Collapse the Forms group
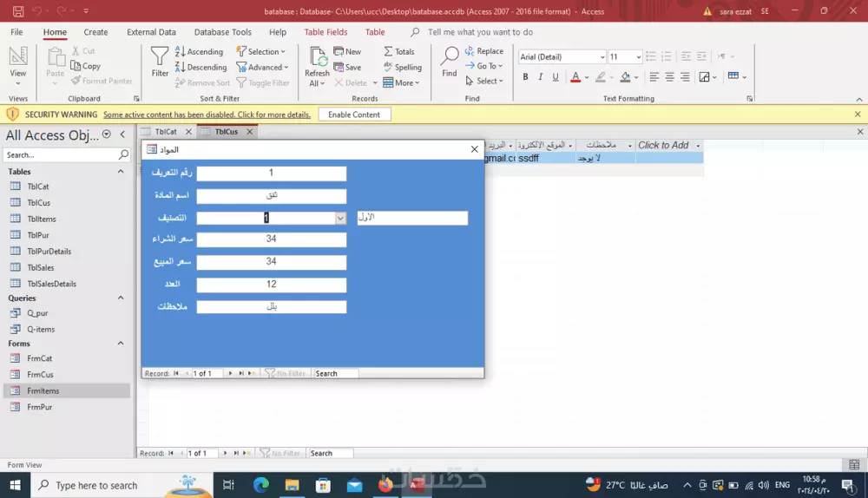 pyautogui.click(x=120, y=343)
